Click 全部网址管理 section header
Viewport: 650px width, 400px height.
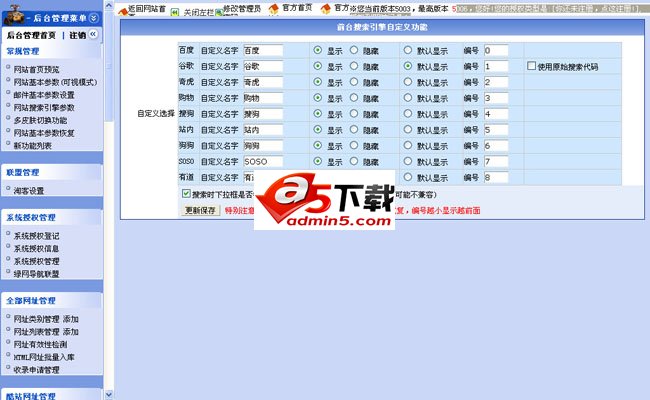(31, 301)
